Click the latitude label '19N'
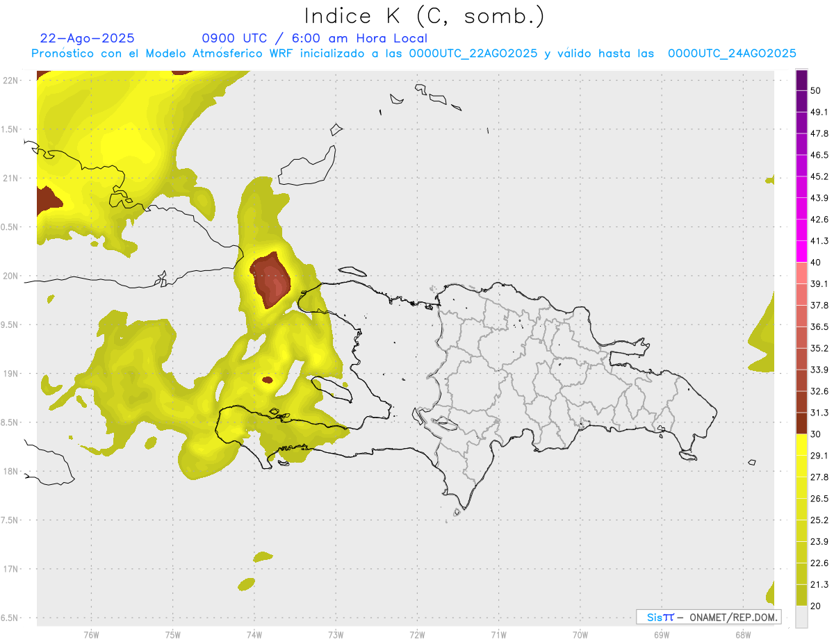Screen dimensions: 834x644 click(10, 374)
